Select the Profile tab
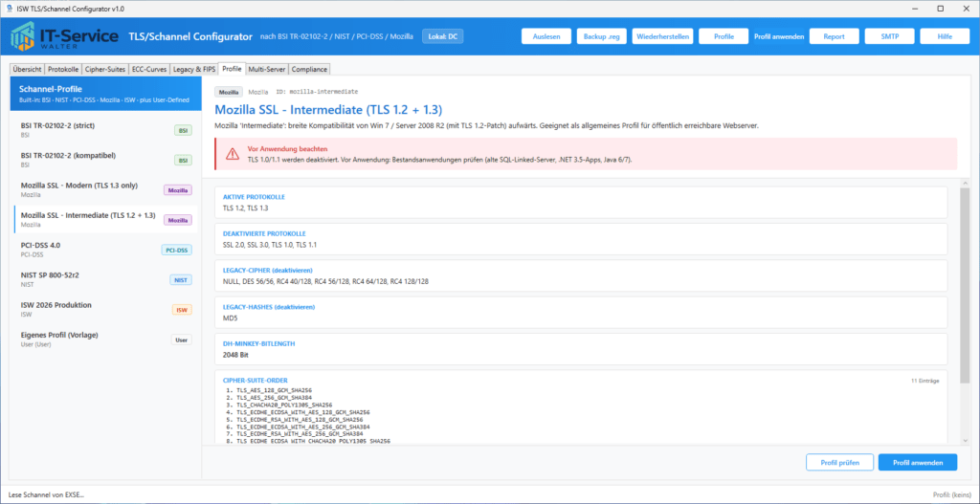The image size is (980, 504). click(x=232, y=69)
